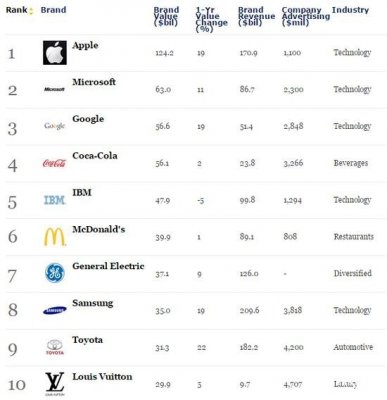
Task: Sort by Brand Revenue ($bil) header
Action: 257,16
